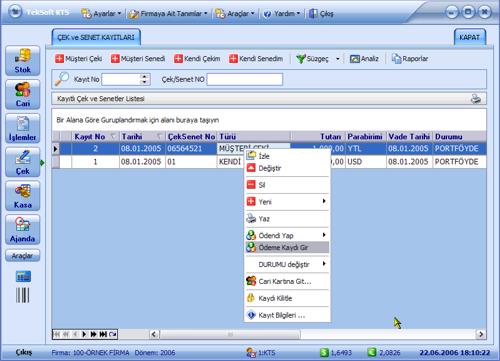
Task: Open the Ayarlar menu
Action: (101, 14)
